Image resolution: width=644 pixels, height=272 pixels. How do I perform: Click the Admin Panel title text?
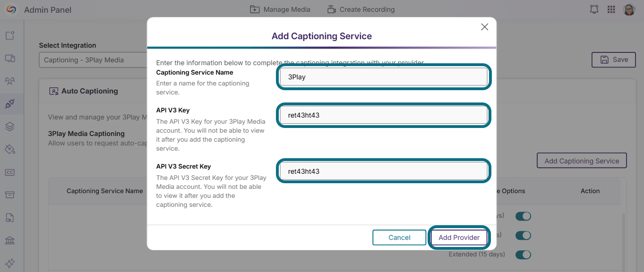[x=48, y=10]
